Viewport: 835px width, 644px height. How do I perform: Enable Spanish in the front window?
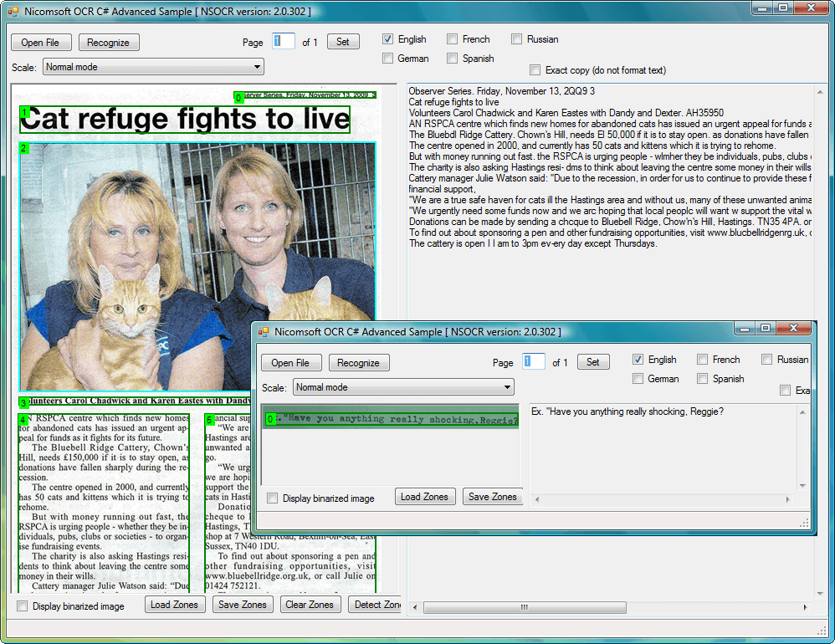click(x=703, y=378)
